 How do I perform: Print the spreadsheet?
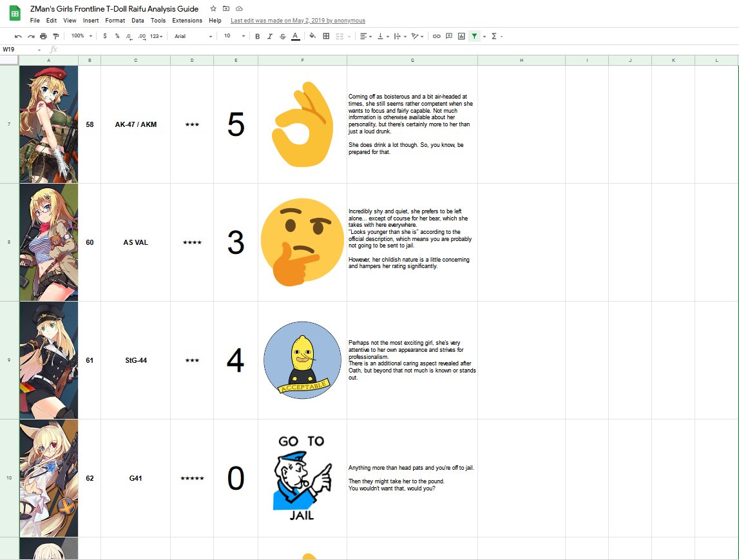point(43,36)
